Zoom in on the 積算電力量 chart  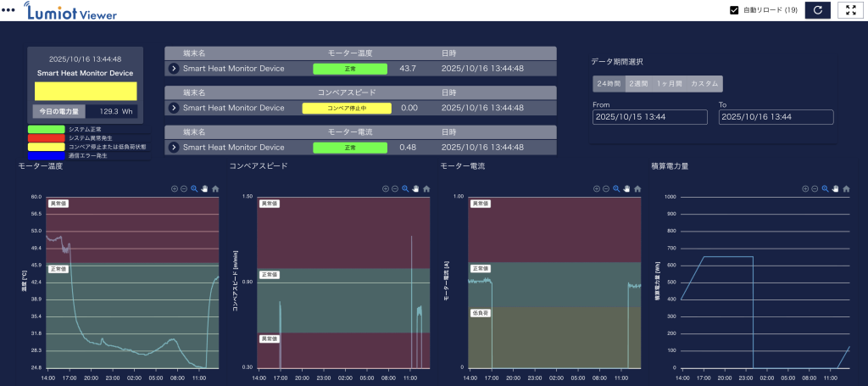[805, 188]
